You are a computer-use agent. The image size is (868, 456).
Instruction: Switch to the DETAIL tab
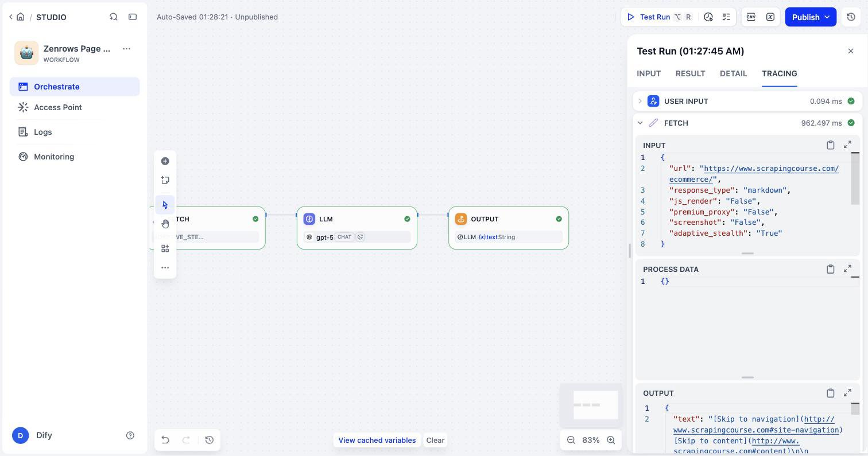point(733,73)
